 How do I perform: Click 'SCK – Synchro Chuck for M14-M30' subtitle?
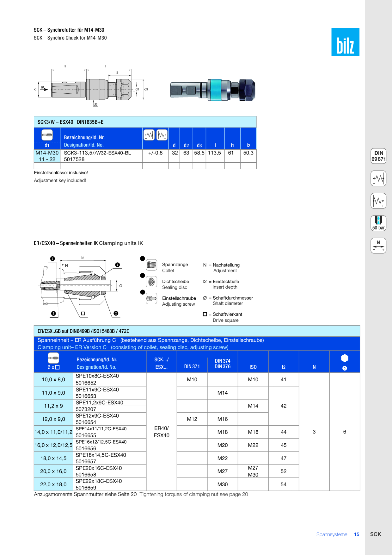click(x=70, y=38)
